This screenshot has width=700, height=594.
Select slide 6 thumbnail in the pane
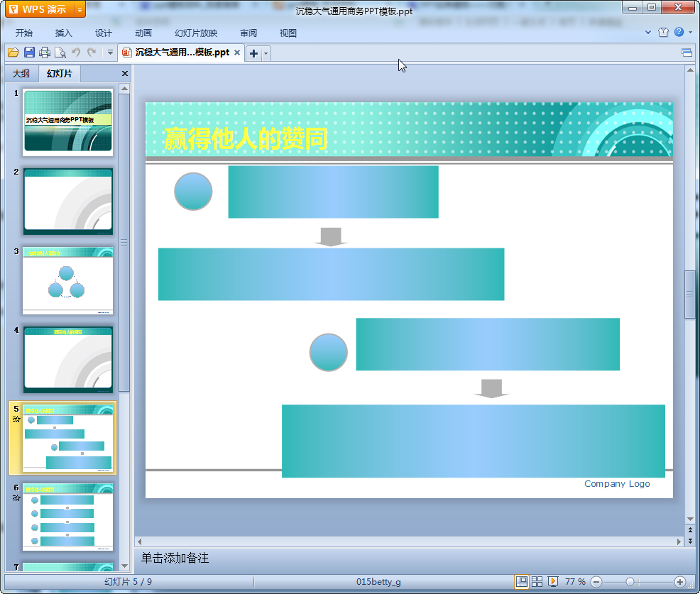point(68,517)
